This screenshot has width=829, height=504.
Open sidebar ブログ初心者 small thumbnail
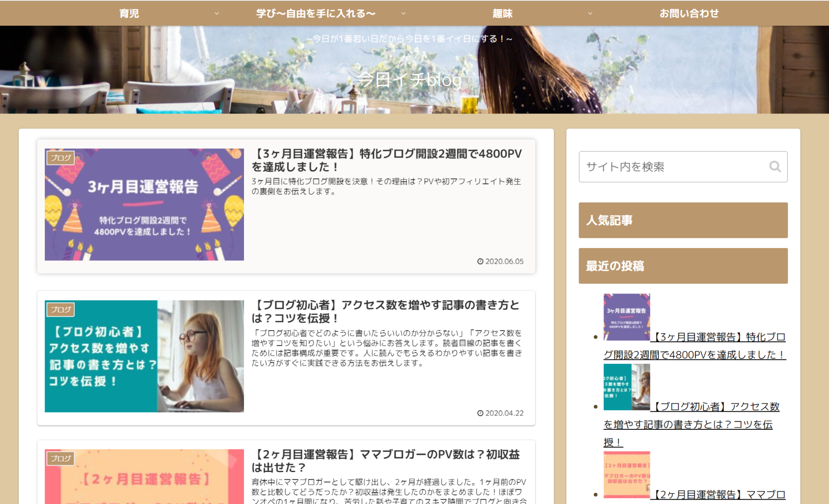[x=626, y=387]
